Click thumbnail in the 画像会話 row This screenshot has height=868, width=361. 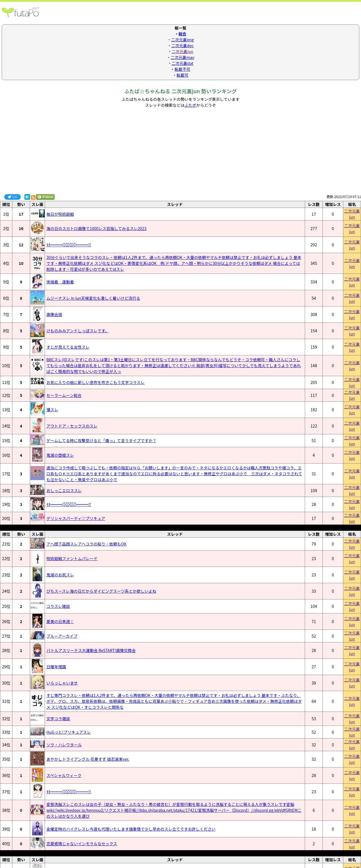pos(37,314)
